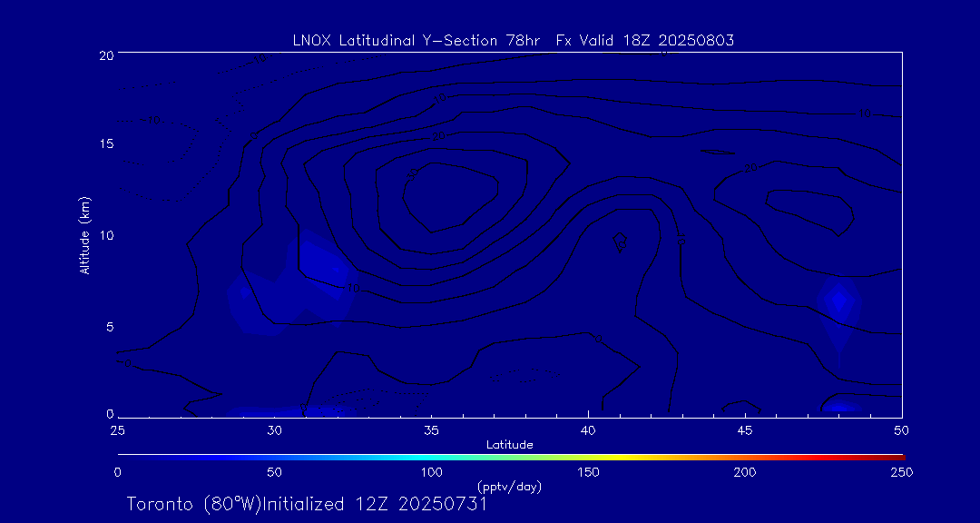Click the red end of the color bar
Image resolution: width=980 pixels, height=523 pixels.
pyautogui.click(x=897, y=456)
